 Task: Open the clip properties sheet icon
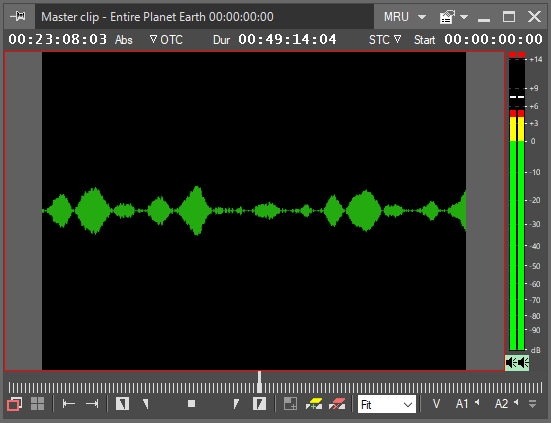click(447, 17)
